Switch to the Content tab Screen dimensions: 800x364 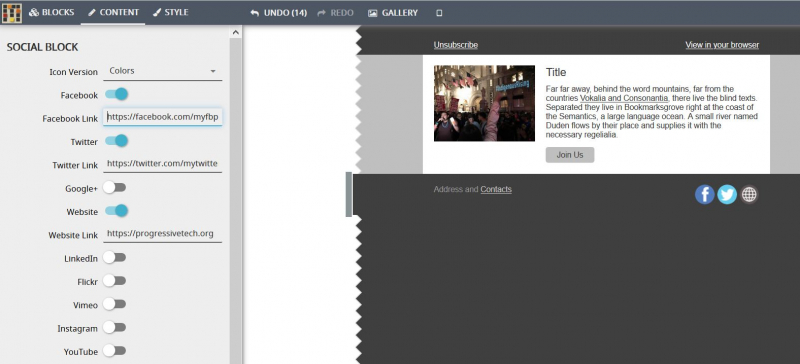[113, 12]
